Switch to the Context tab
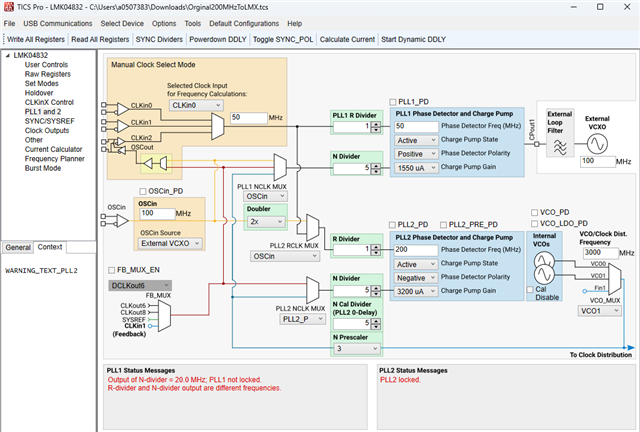This screenshot has height=432, width=640. point(50,247)
